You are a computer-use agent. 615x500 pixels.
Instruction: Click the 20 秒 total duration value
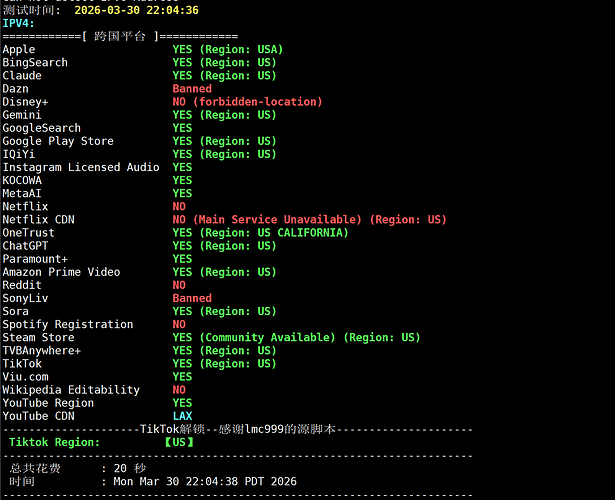coord(130,468)
